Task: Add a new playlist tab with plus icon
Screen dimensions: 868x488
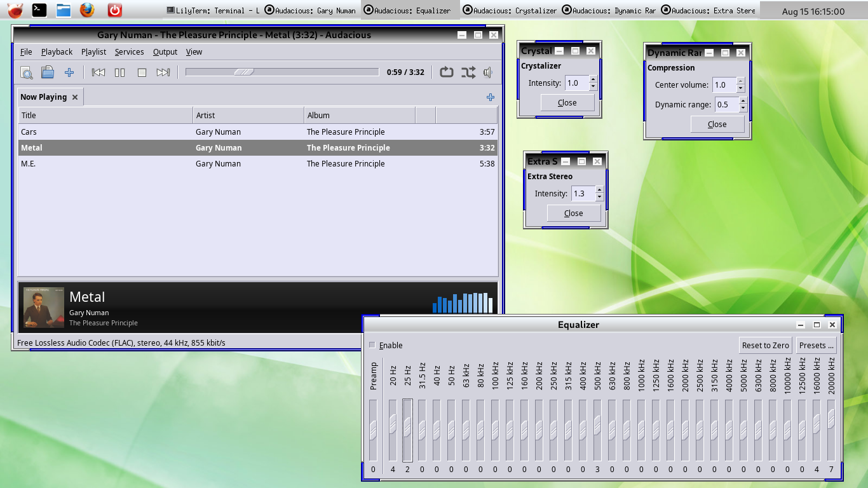Action: pyautogui.click(x=490, y=97)
